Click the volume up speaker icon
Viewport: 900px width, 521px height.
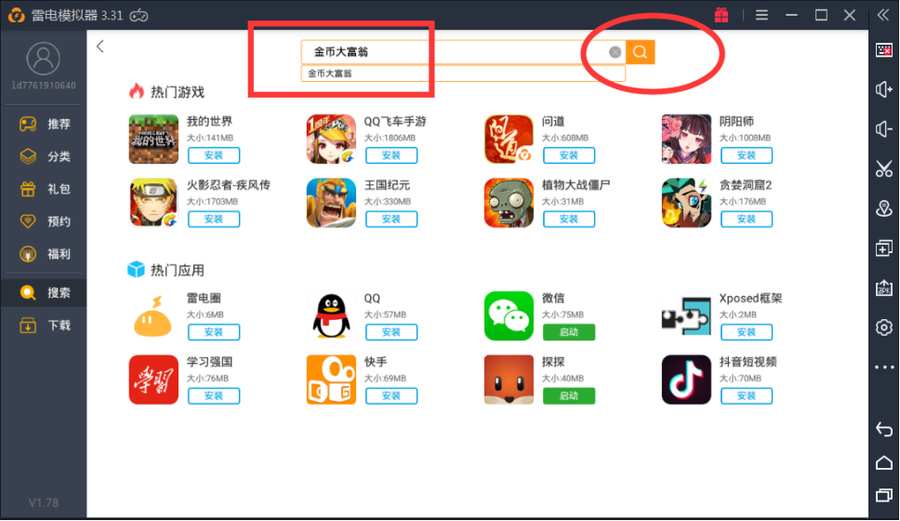(884, 90)
